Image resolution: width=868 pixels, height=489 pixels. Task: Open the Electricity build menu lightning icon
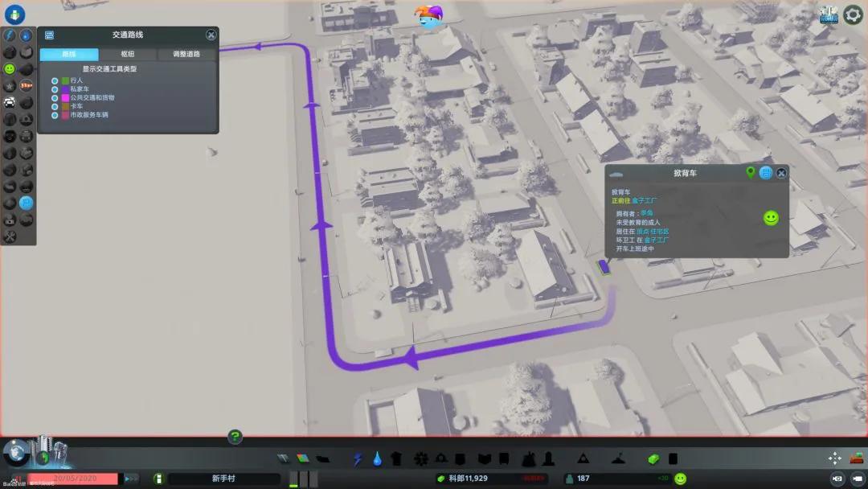(x=358, y=458)
